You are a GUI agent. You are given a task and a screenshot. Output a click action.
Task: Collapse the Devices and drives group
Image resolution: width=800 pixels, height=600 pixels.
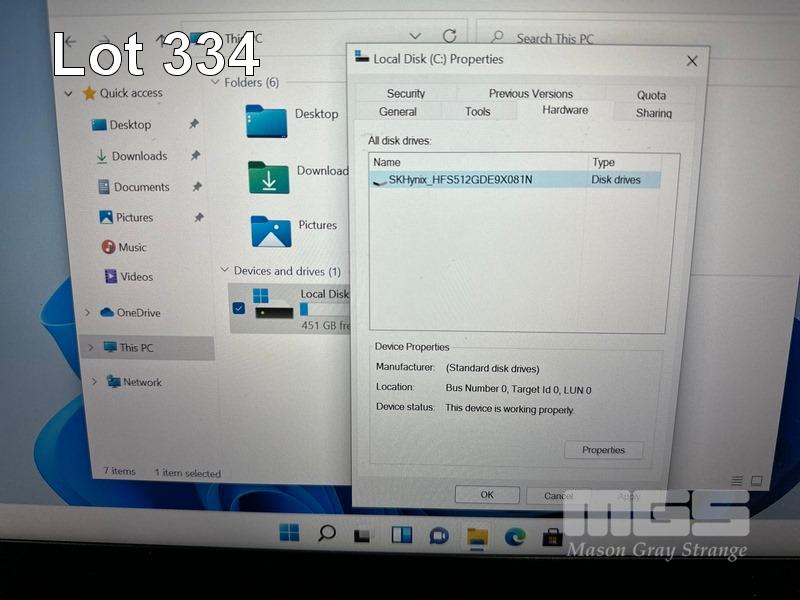tap(223, 271)
